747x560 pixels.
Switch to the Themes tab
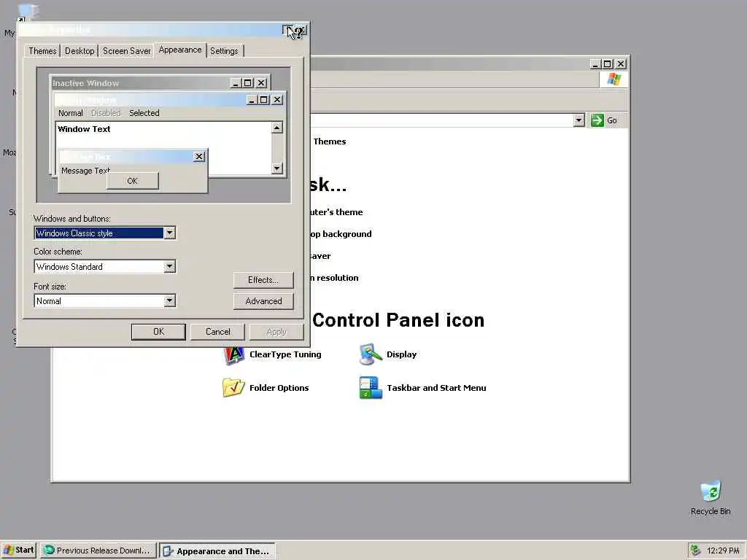pyautogui.click(x=42, y=51)
